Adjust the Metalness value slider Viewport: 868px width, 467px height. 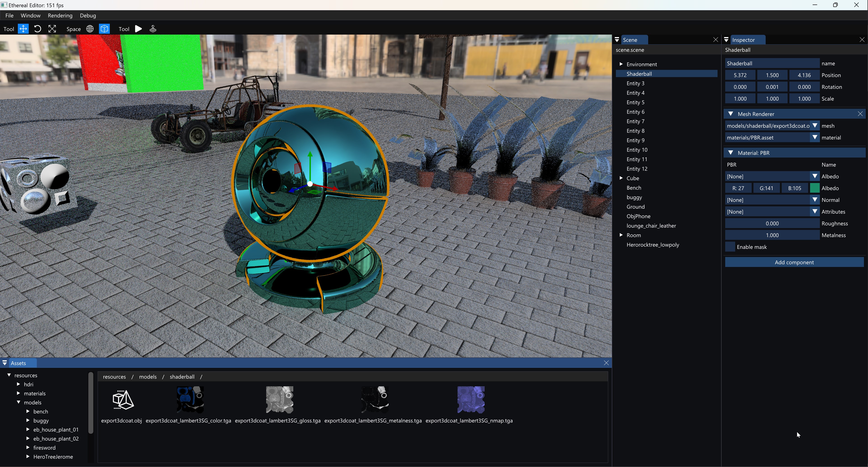(772, 235)
